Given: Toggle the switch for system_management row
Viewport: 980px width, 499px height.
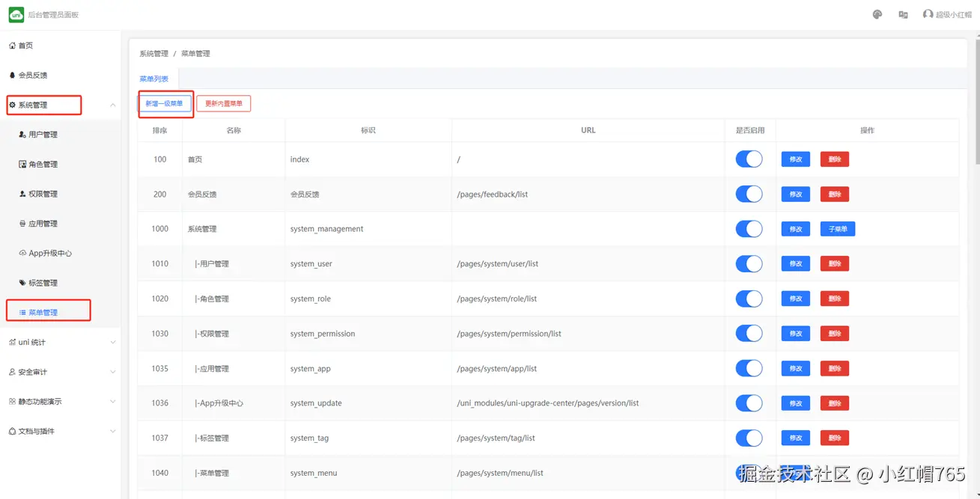Looking at the screenshot, I should (x=749, y=229).
